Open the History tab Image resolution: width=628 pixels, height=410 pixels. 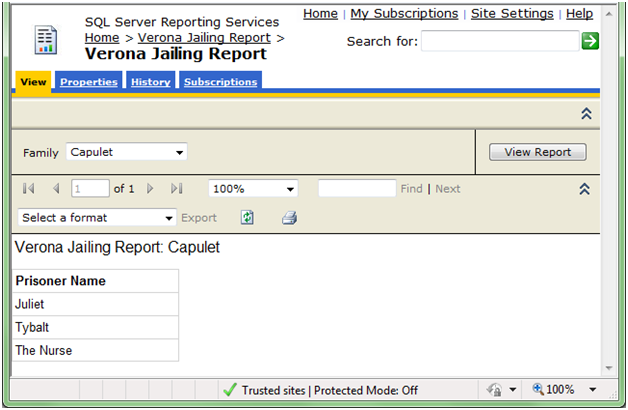coord(150,82)
